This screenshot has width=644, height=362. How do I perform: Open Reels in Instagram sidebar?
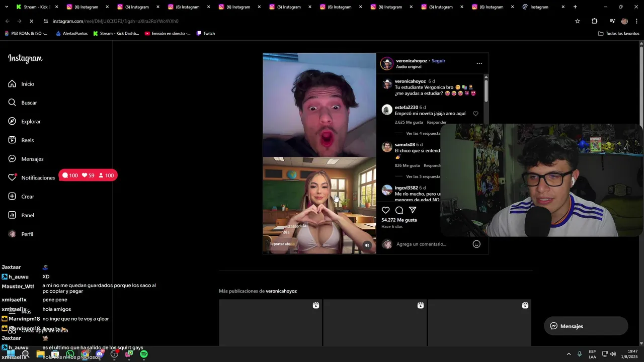pos(21,140)
